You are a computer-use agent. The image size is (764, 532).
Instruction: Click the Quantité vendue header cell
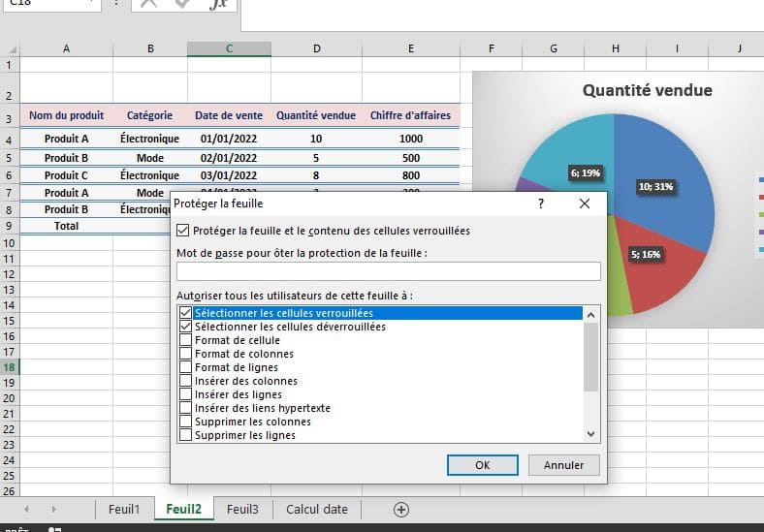316,115
